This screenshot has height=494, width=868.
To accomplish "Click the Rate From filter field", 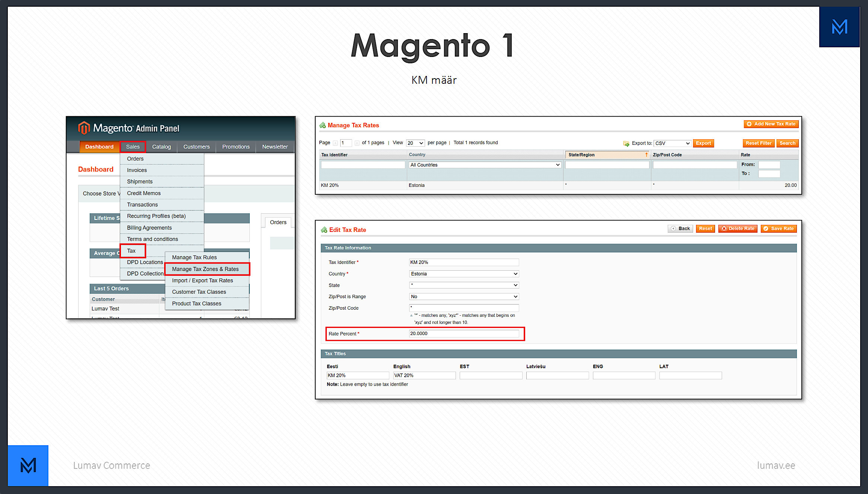I will click(769, 165).
